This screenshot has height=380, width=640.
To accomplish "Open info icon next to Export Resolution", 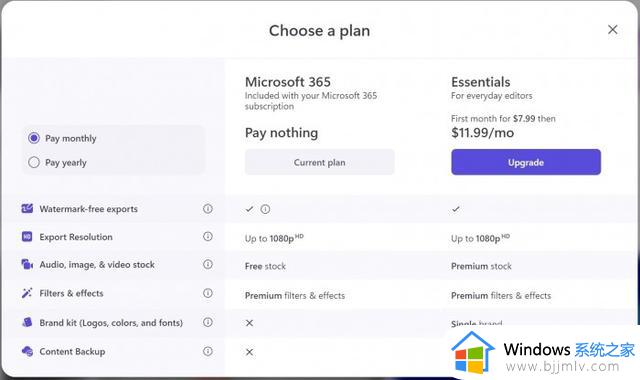I will pyautogui.click(x=208, y=236).
